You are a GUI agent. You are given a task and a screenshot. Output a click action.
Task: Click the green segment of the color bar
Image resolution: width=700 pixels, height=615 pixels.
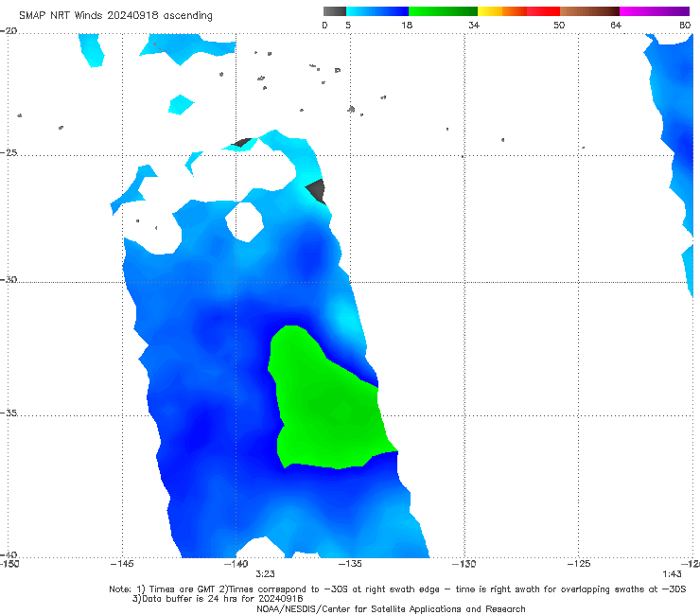click(443, 11)
